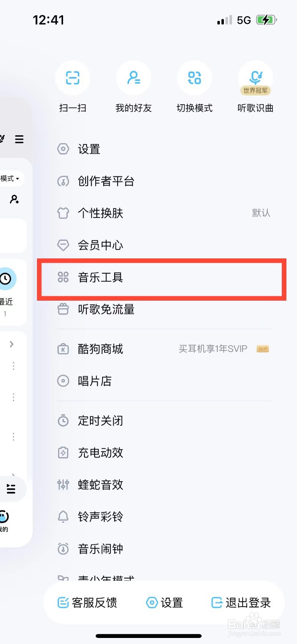Open the playlist queue icon
The height and width of the screenshot is (644, 297).
point(11,489)
